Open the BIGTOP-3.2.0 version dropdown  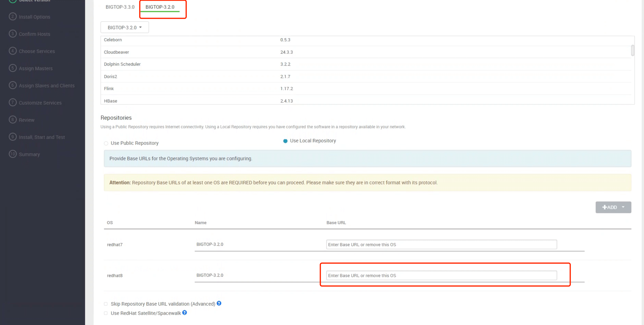(125, 27)
